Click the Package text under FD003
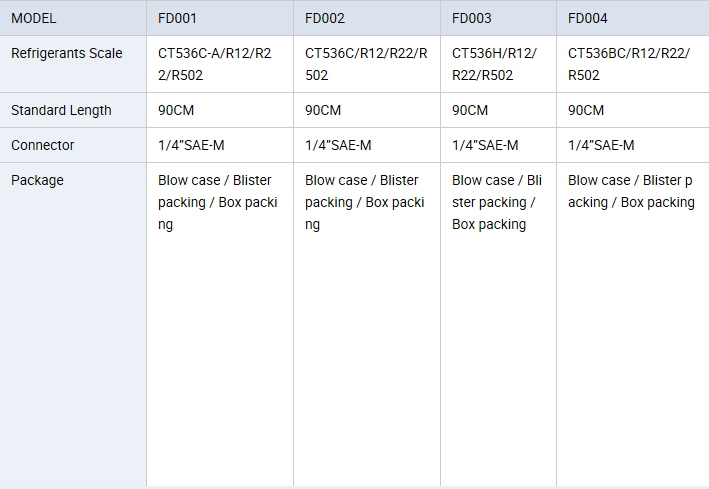 tap(497, 202)
